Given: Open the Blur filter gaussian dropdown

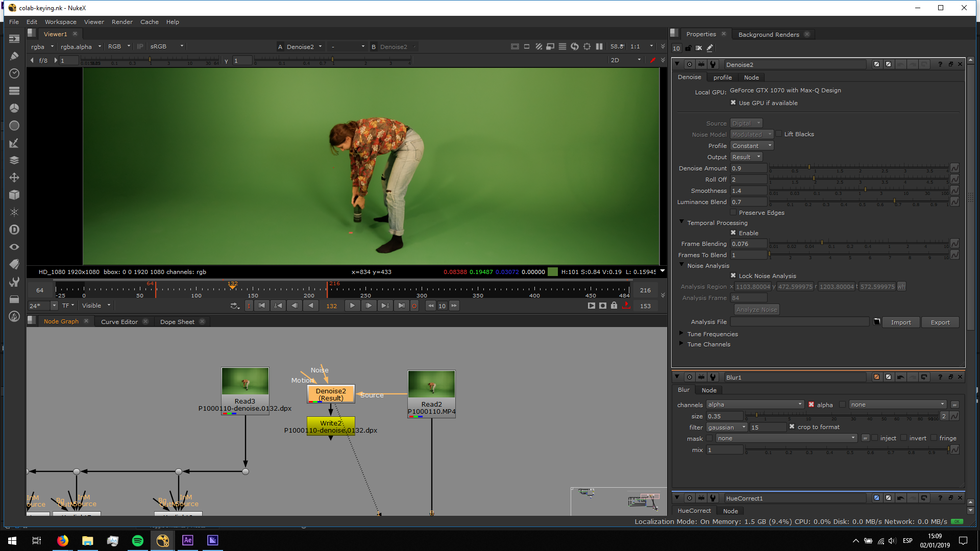Looking at the screenshot, I should [x=726, y=428].
